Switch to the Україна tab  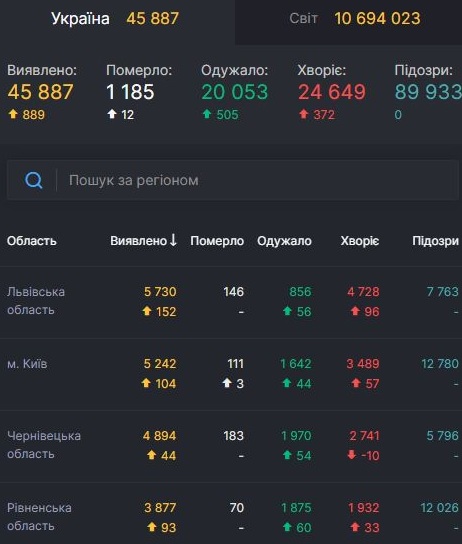117,19
